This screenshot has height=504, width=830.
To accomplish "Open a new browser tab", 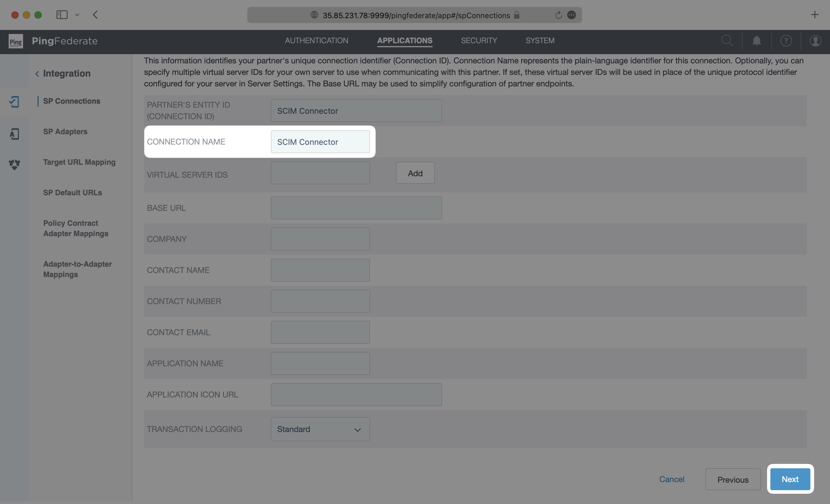I will tap(814, 15).
